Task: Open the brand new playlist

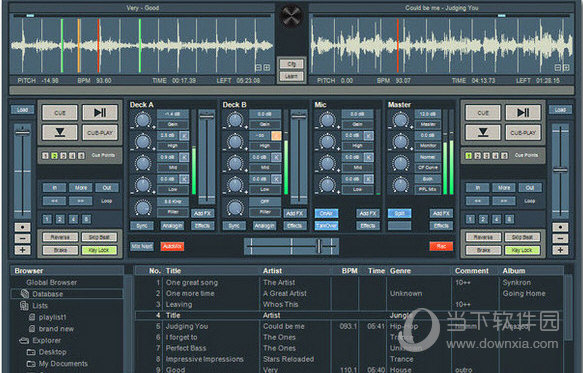Action: tap(56, 329)
